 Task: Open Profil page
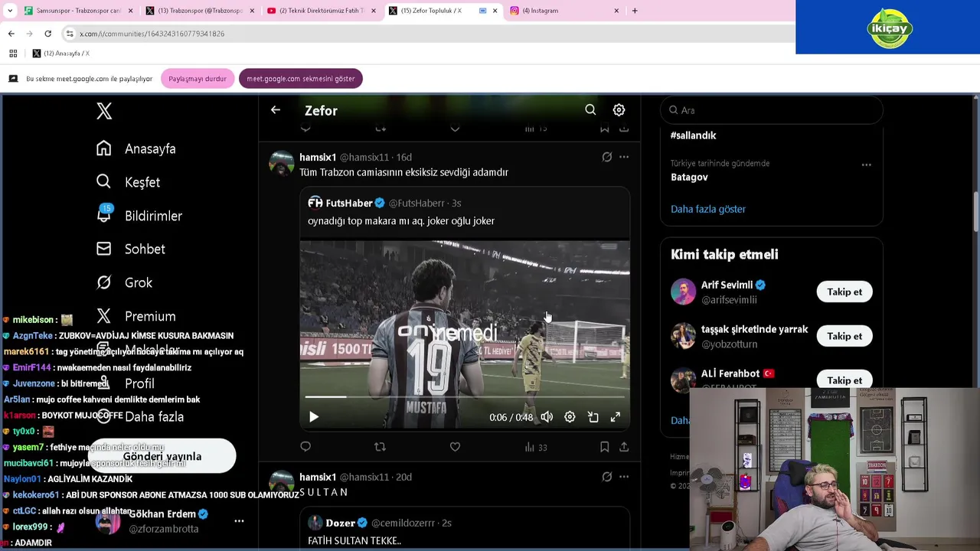(126, 383)
